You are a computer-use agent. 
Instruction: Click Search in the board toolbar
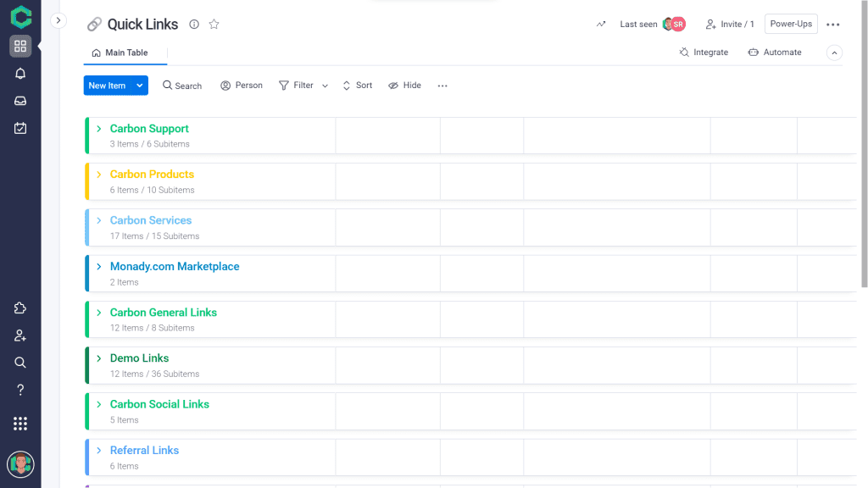pyautogui.click(x=182, y=86)
